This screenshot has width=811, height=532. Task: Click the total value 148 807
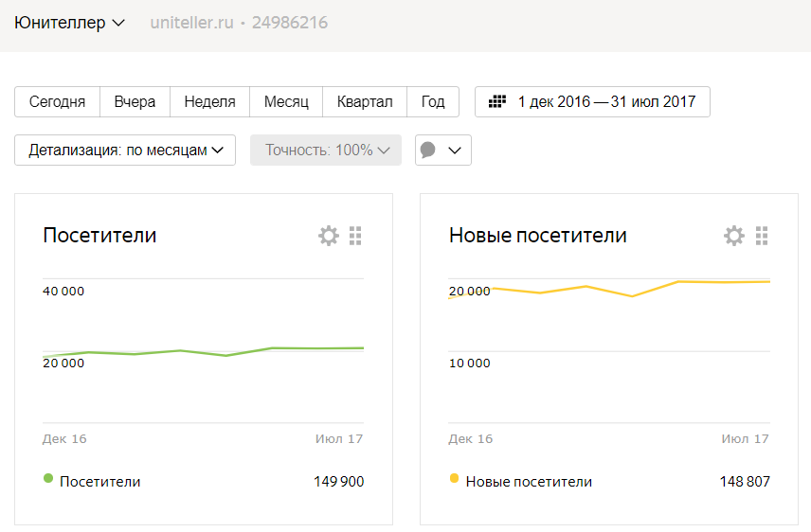coord(745,481)
